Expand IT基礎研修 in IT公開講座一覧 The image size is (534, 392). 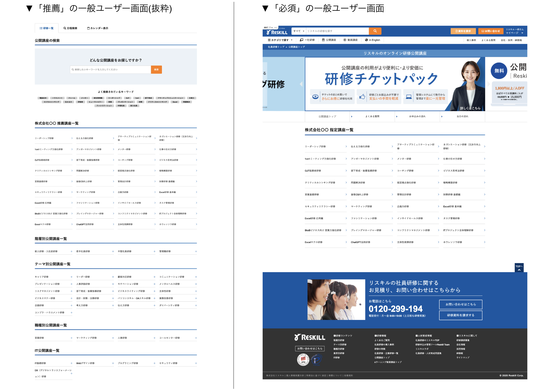[x=71, y=363]
